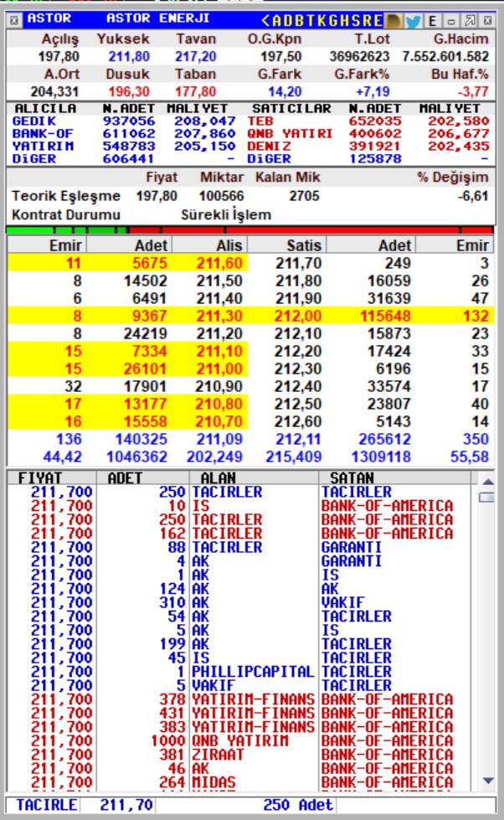Click ask price 212,60
The image size is (504, 820).
[x=299, y=421]
